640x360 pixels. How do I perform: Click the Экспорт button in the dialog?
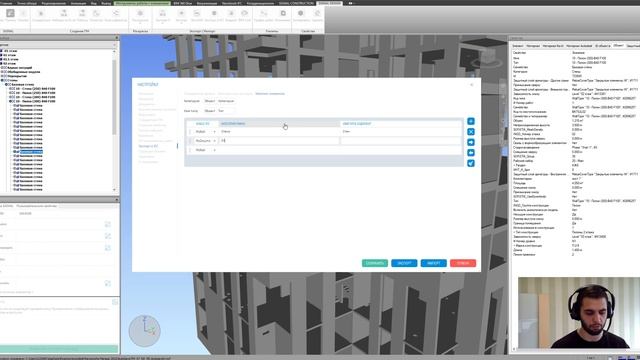tap(404, 263)
